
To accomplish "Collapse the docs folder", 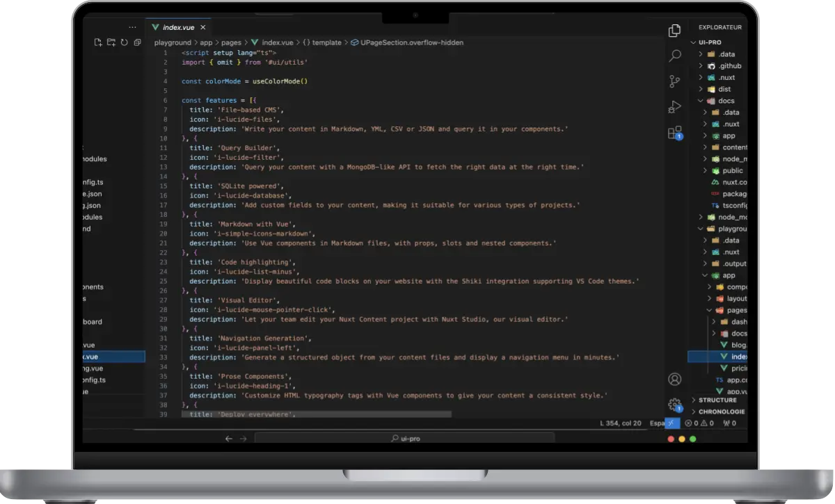I will click(x=721, y=101).
